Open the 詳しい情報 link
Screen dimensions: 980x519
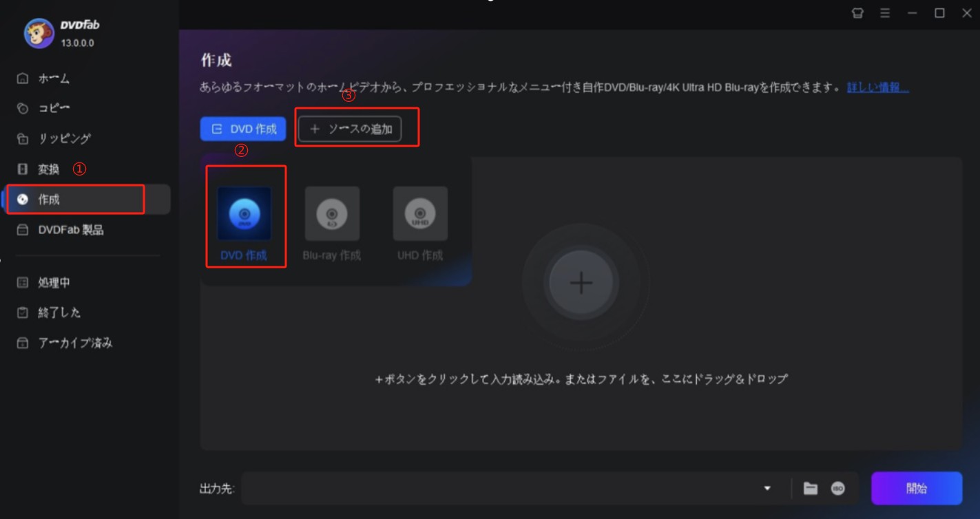(x=877, y=87)
